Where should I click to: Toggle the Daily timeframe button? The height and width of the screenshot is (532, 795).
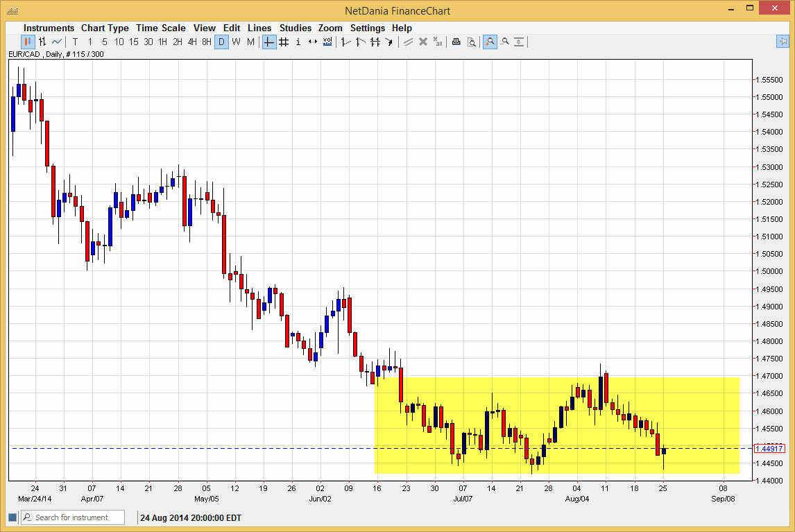coord(221,42)
